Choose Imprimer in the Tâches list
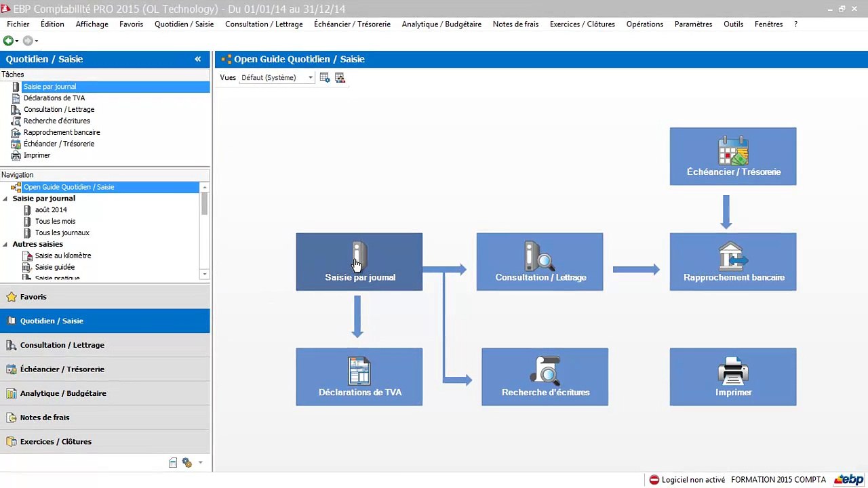Screen dimensions: 868x488 (37, 156)
